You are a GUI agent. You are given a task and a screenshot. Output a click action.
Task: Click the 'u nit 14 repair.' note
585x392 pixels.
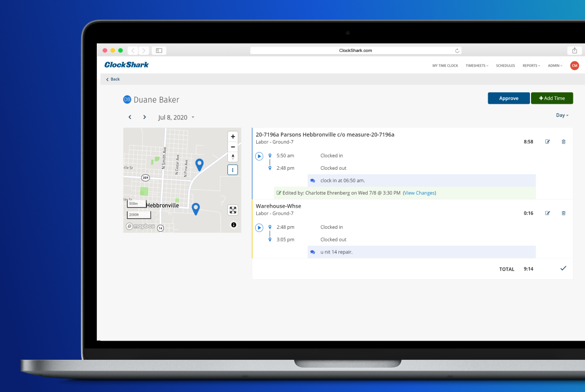tap(336, 252)
